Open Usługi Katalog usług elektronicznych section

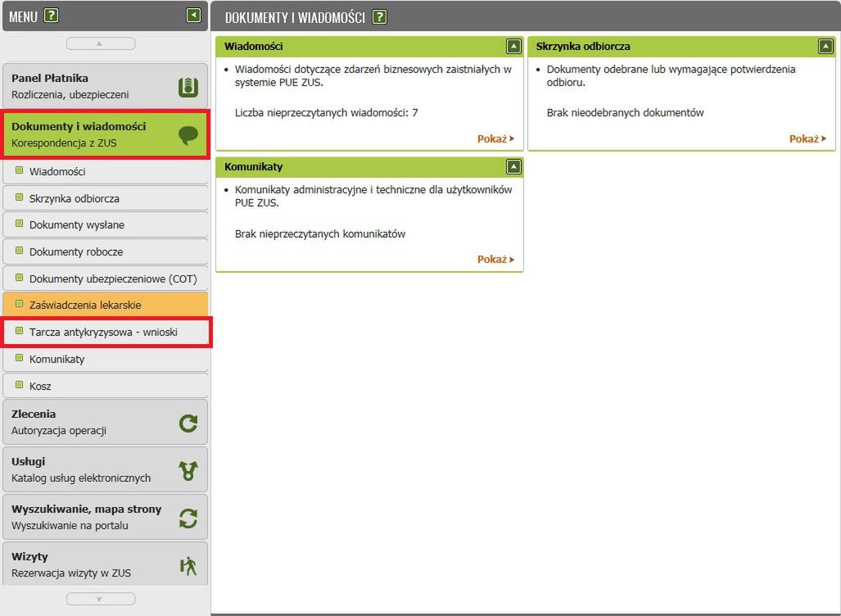point(105,469)
